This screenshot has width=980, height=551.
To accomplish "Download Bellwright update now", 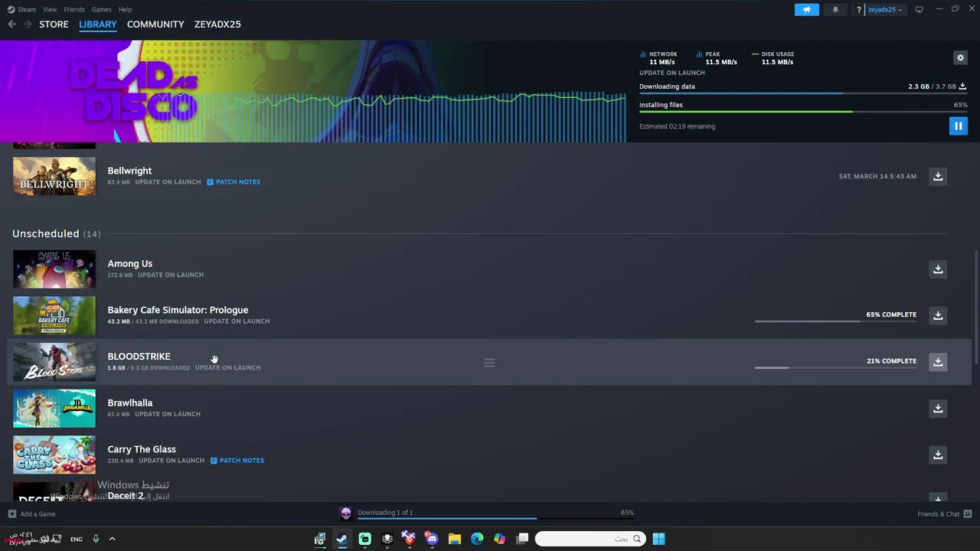I will point(938,176).
